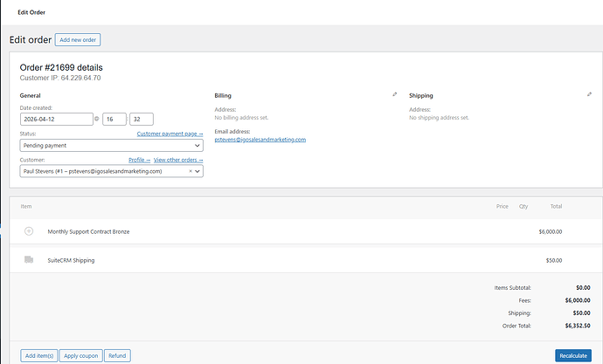This screenshot has height=364, width=603.
Task: Edit the Billing address with pencil icon
Action: 394,94
